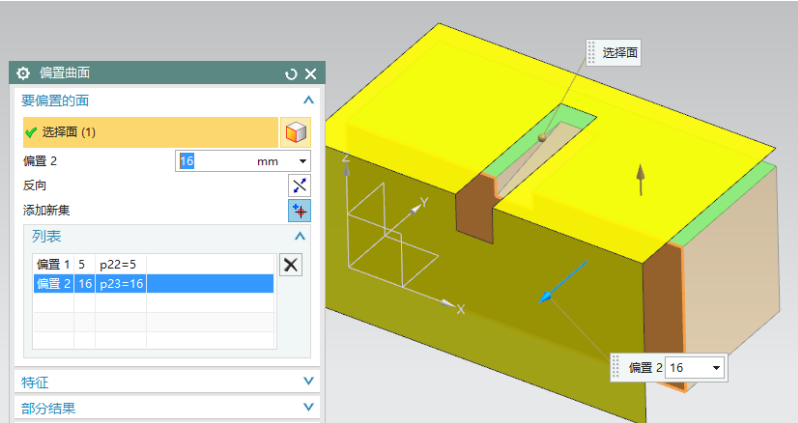Screen dimensions: 798x423
Task: Reset the Offset Surface dialog
Action: click(x=291, y=73)
